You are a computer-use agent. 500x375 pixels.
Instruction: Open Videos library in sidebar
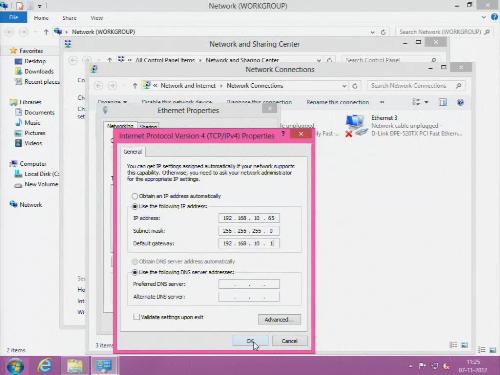coord(33,143)
